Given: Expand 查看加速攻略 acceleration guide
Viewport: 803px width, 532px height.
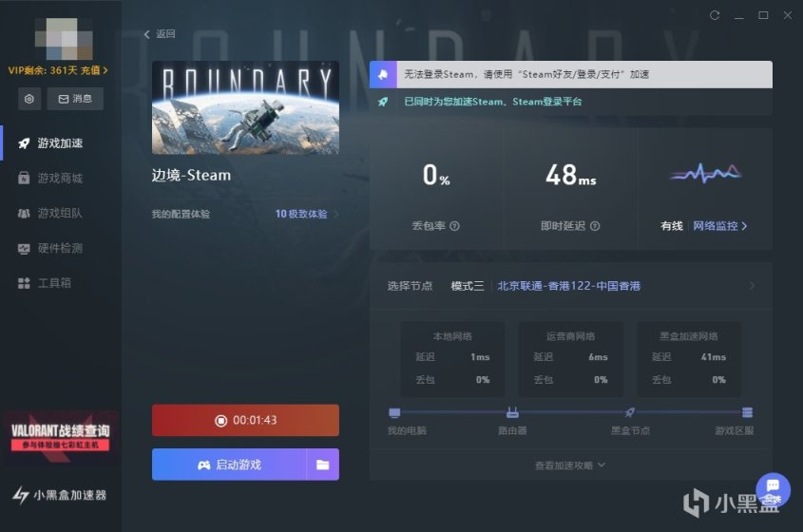Looking at the screenshot, I should [x=570, y=465].
